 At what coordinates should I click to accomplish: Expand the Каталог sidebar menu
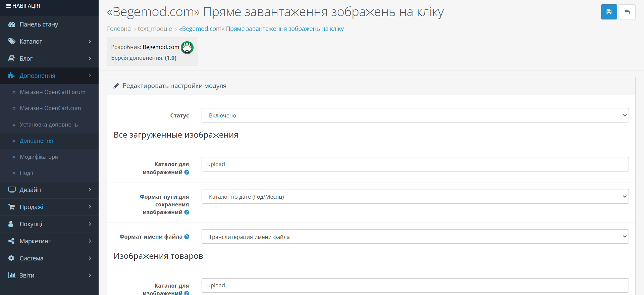(x=49, y=42)
